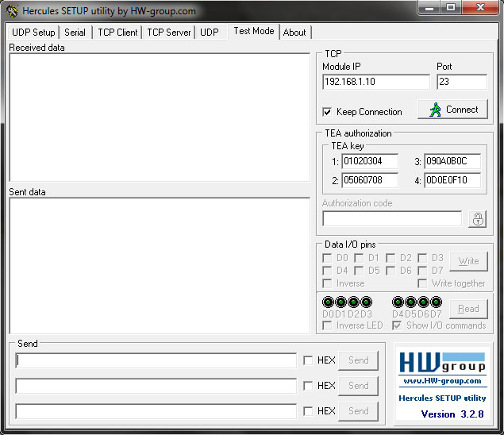The width and height of the screenshot is (504, 435).
Task: Focus the second Send text field
Action: click(156, 386)
